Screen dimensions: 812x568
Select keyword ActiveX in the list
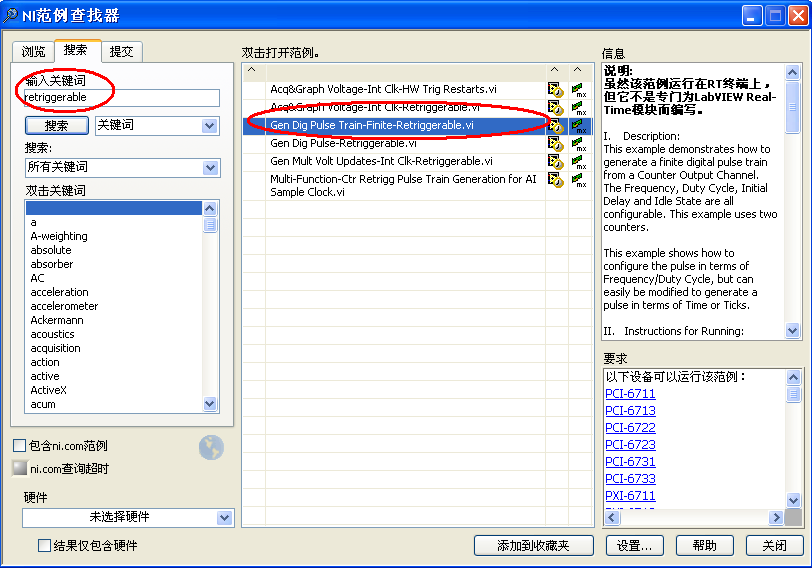point(48,390)
